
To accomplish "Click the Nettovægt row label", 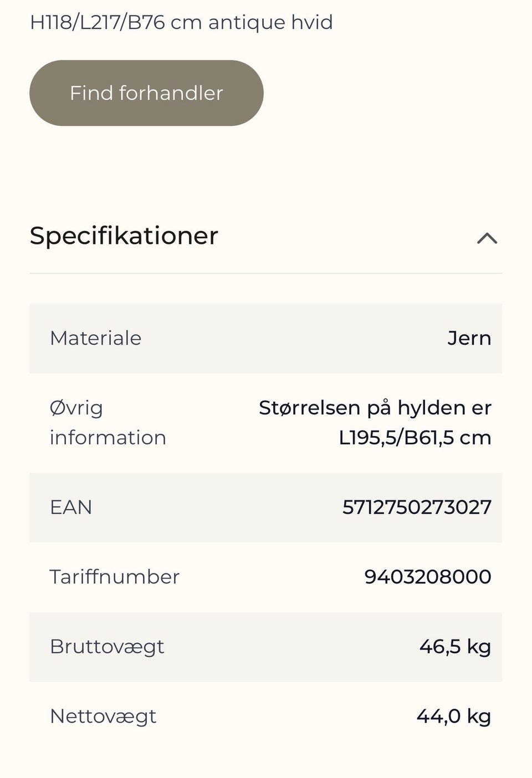I will pyautogui.click(x=103, y=716).
